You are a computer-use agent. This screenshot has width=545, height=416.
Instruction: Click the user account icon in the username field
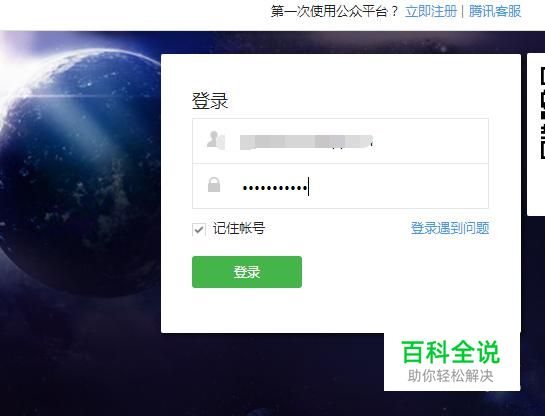coord(216,140)
